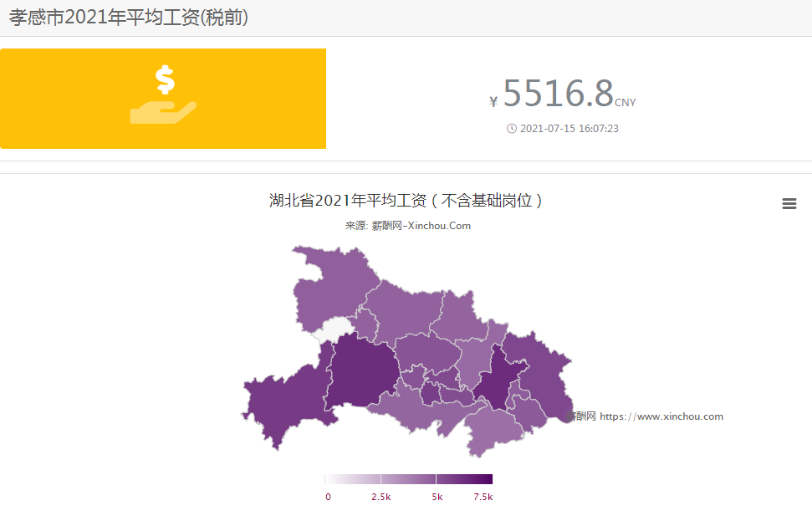
Task: Select the 5516.8 average salary figure
Action: pos(558,94)
